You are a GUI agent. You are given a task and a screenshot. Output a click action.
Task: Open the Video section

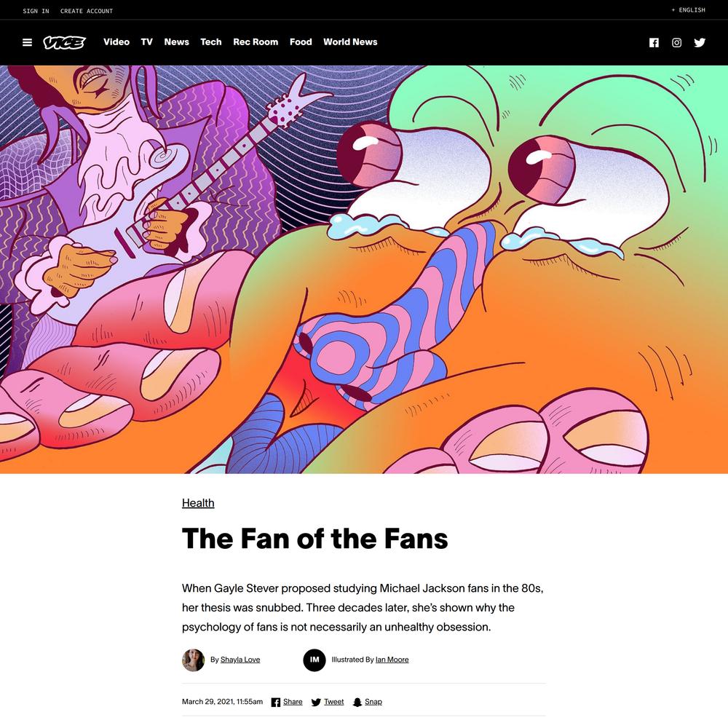point(116,41)
